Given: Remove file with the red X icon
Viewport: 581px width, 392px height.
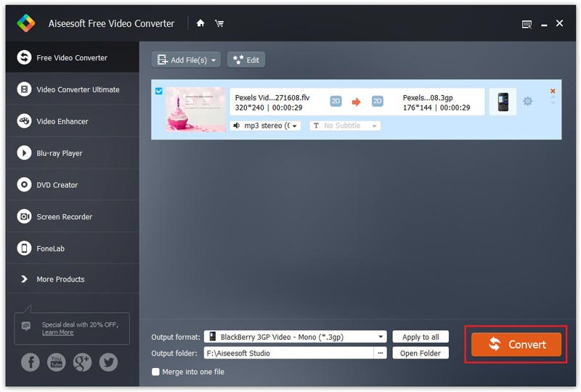Looking at the screenshot, I should click(553, 91).
